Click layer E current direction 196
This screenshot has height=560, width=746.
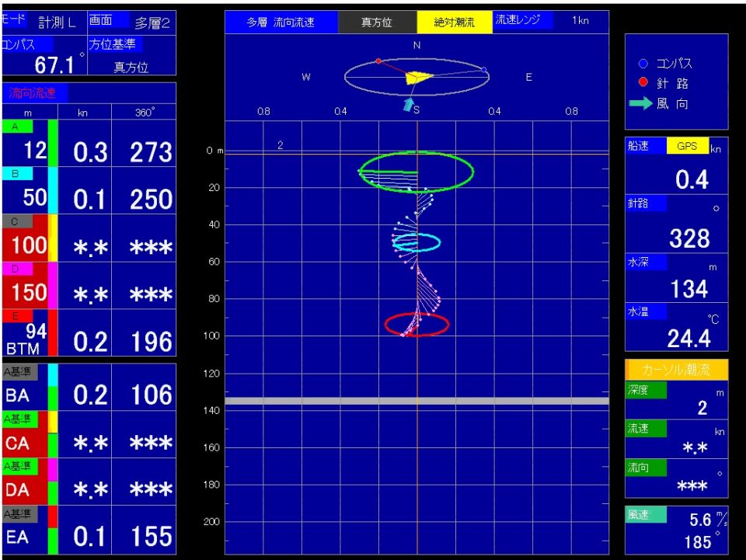151,341
